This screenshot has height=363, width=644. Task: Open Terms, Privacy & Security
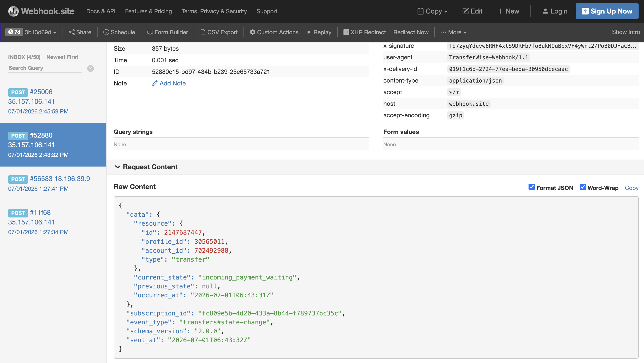214,11
